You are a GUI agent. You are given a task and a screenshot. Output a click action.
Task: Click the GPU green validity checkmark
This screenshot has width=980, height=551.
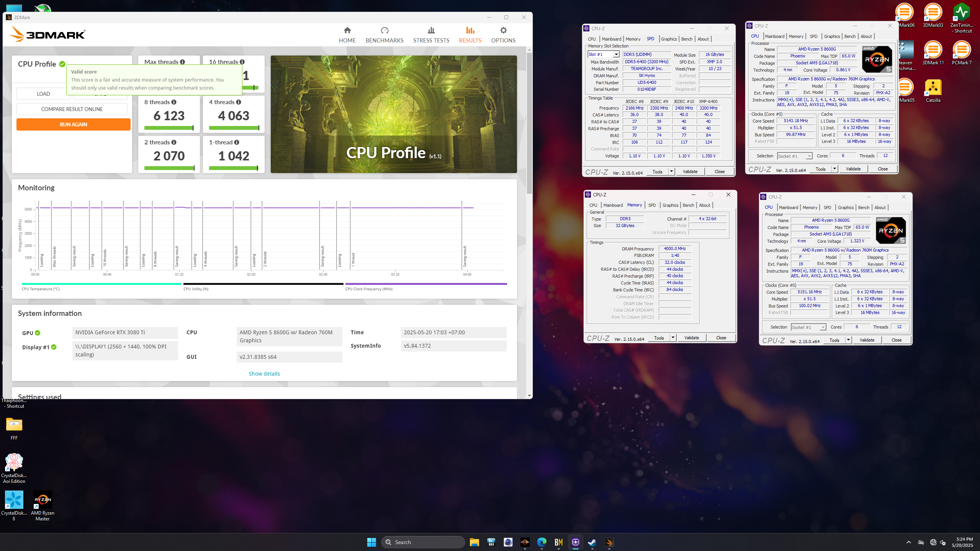pos(38,333)
